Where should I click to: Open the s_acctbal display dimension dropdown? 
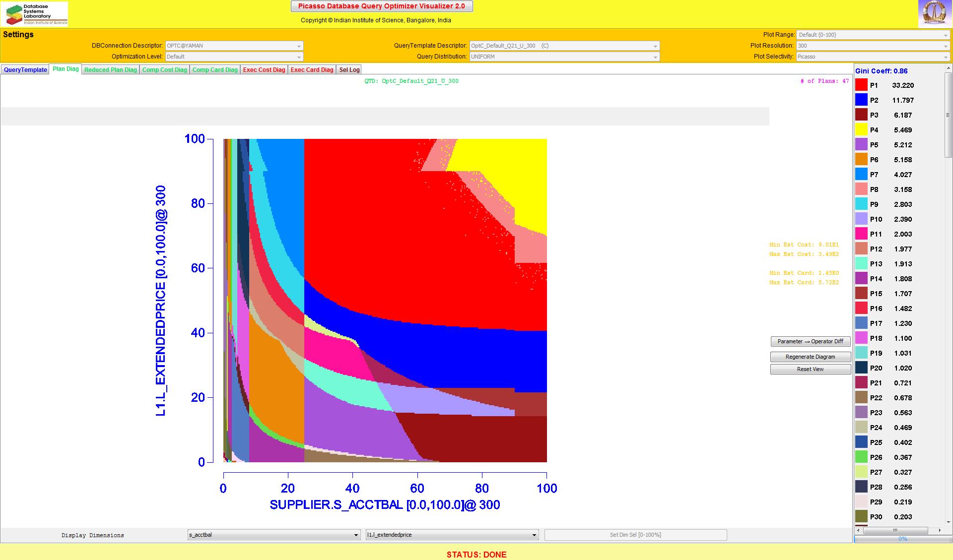273,535
